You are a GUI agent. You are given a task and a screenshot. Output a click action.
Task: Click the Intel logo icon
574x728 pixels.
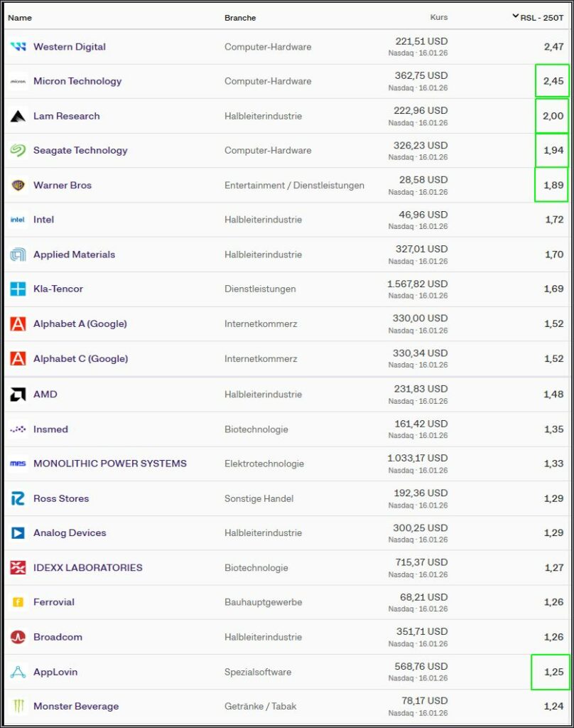click(x=18, y=220)
